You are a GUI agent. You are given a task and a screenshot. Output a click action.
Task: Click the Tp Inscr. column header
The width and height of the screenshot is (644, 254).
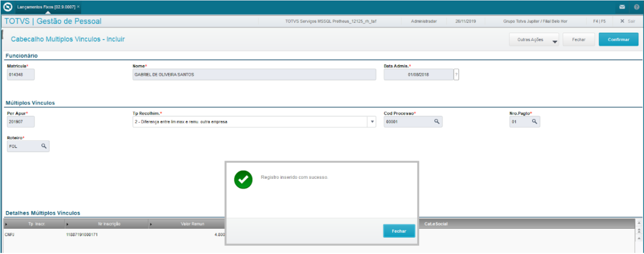point(34,224)
